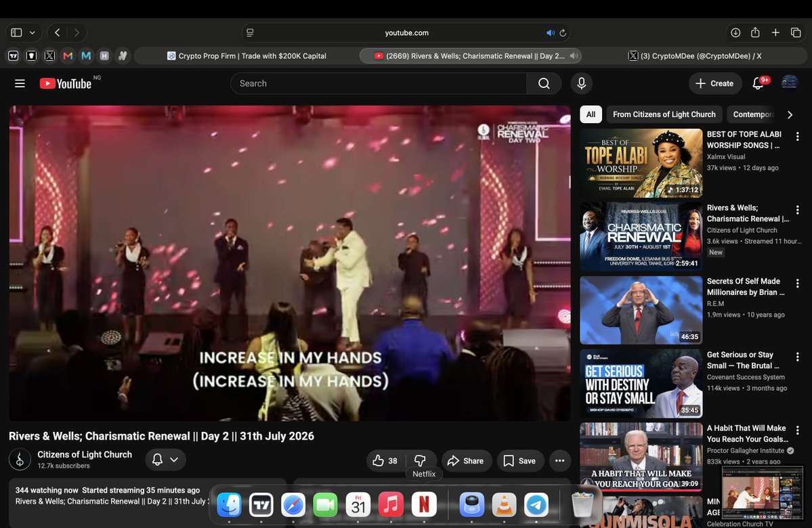This screenshot has width=812, height=528.
Task: Show Safari downloads
Action: (x=735, y=32)
